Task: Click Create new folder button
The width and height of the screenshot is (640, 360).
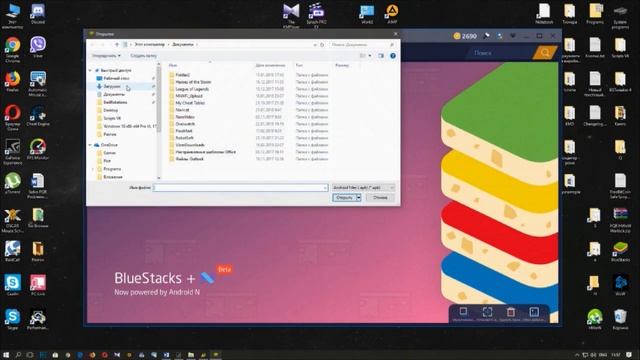Action: [143, 56]
